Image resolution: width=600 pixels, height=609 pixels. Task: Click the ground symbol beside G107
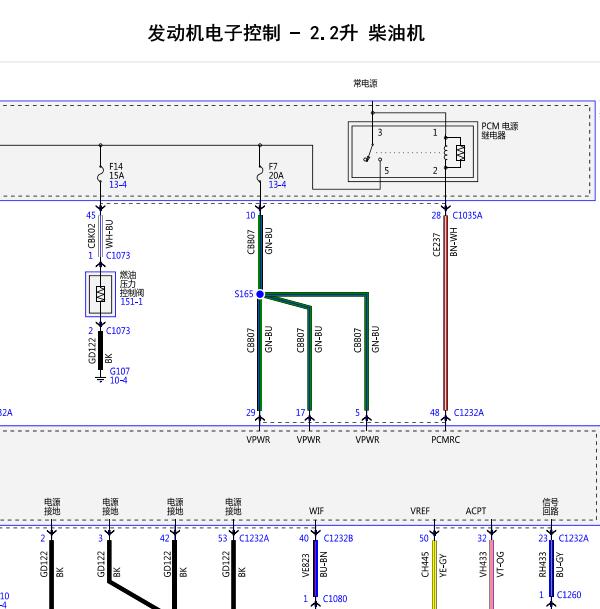click(x=101, y=379)
